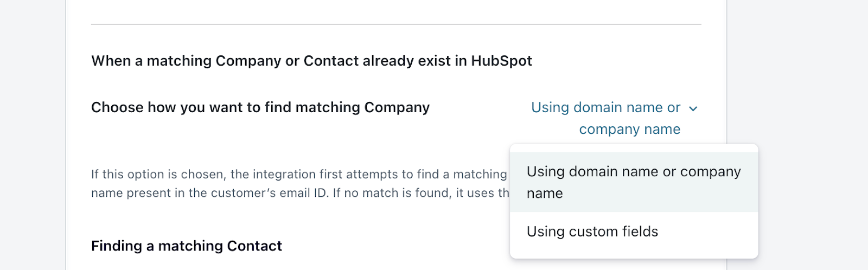Click "integration first attempts" in the description
Viewport: 868px width, 270px height.
pos(326,174)
